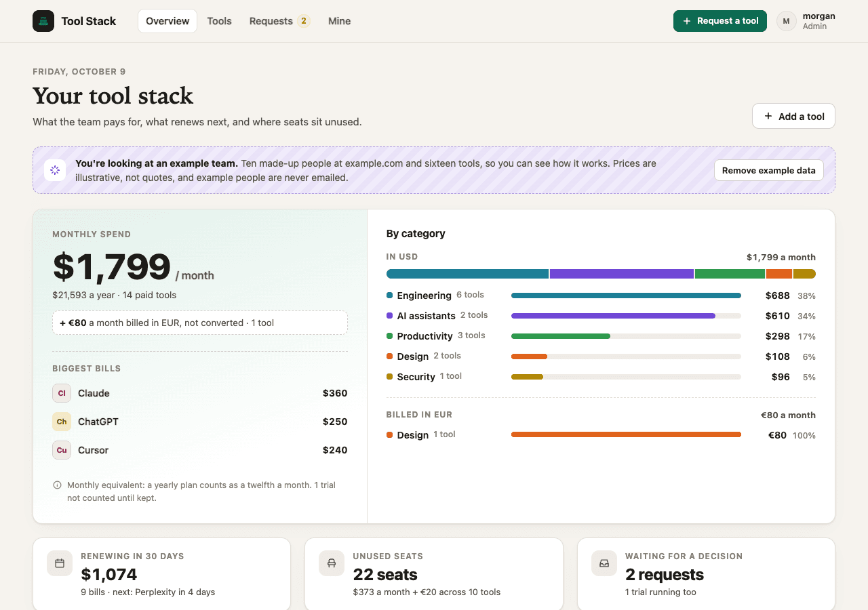
Task: Click the ChatGPT amount $250
Action: (335, 422)
